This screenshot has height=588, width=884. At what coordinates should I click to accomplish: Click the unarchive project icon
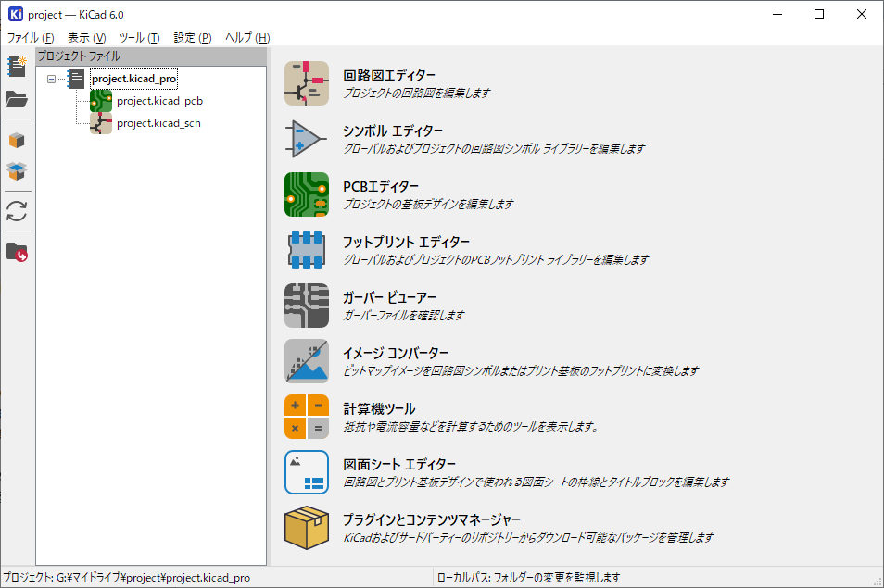tap(17, 171)
